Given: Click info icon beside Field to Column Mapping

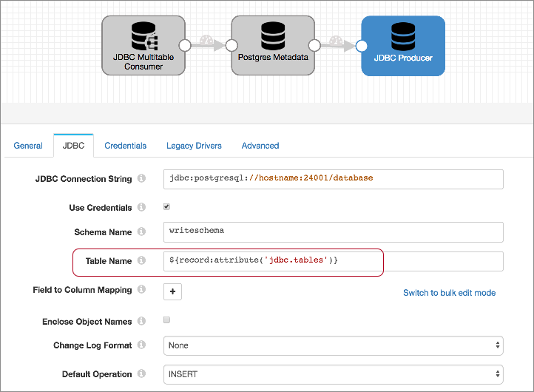Looking at the screenshot, I should tap(141, 291).
